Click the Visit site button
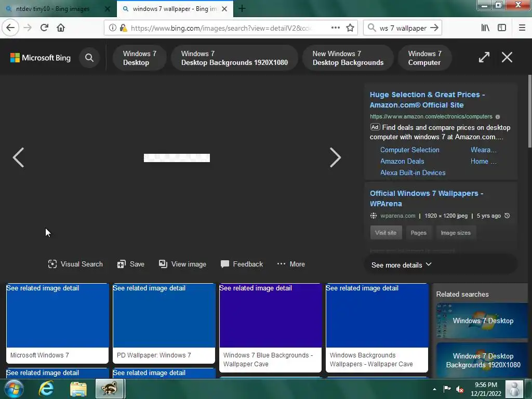Image resolution: width=532 pixels, height=399 pixels. [386, 233]
